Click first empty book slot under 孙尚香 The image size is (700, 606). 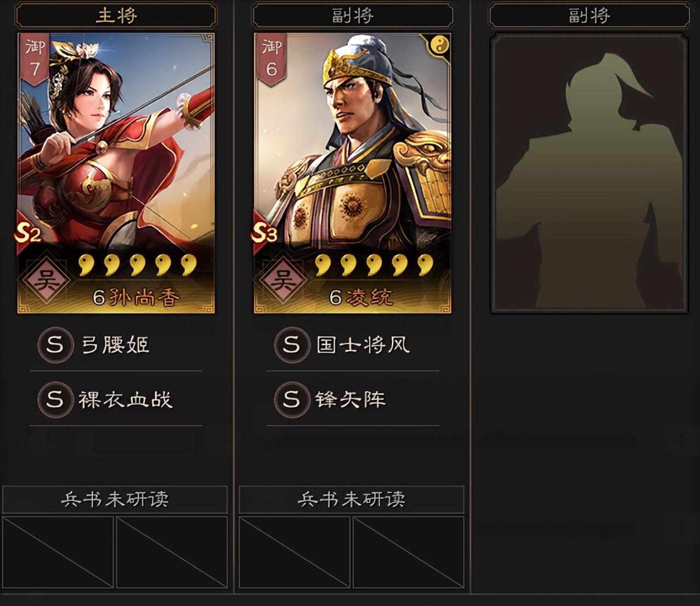58,552
